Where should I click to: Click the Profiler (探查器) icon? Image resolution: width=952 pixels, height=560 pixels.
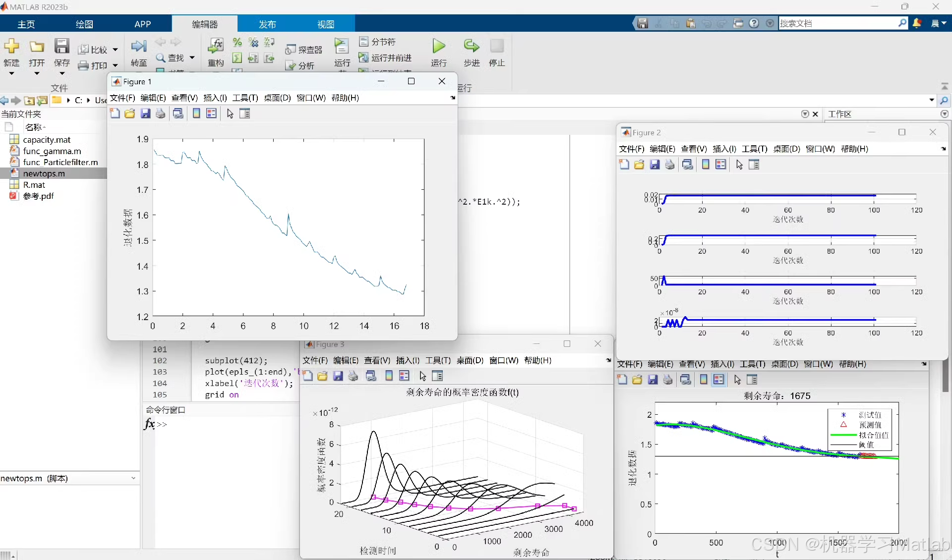coord(291,50)
